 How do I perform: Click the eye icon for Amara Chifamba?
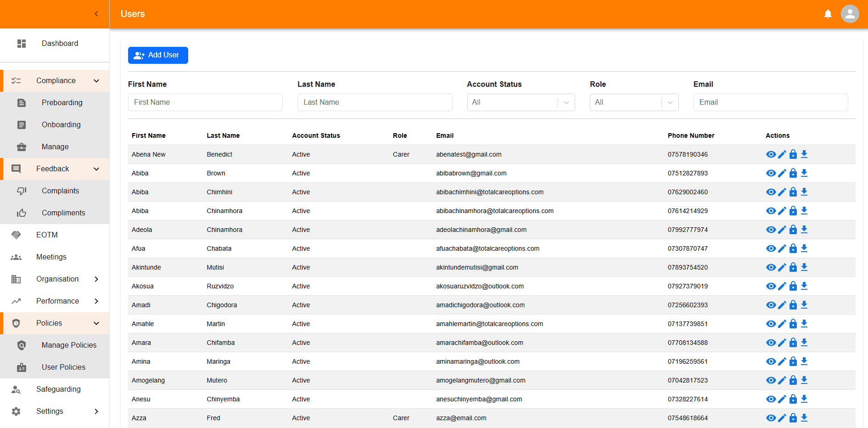[771, 343]
